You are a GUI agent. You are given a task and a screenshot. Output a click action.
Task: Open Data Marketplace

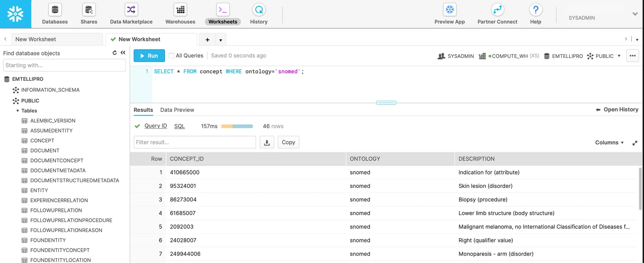coord(131,14)
